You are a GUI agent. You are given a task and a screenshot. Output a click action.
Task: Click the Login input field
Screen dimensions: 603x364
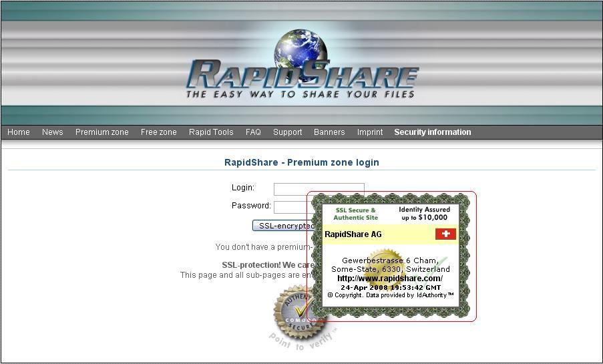coord(319,188)
